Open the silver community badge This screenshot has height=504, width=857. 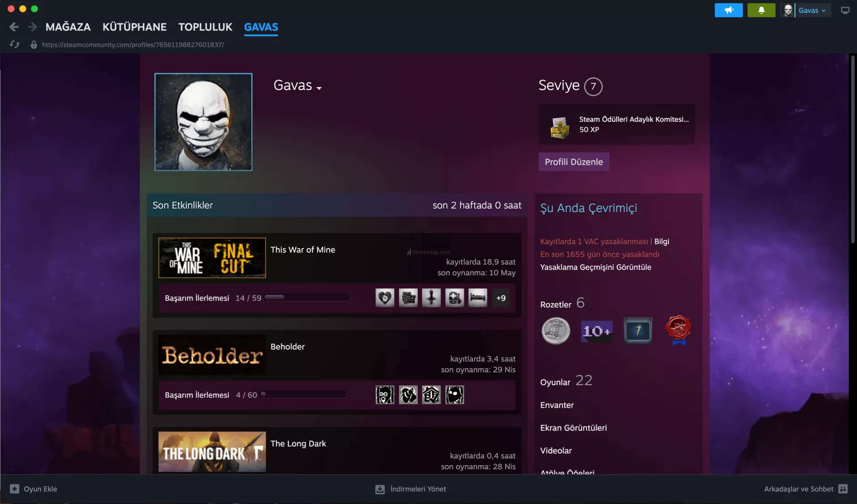(556, 331)
